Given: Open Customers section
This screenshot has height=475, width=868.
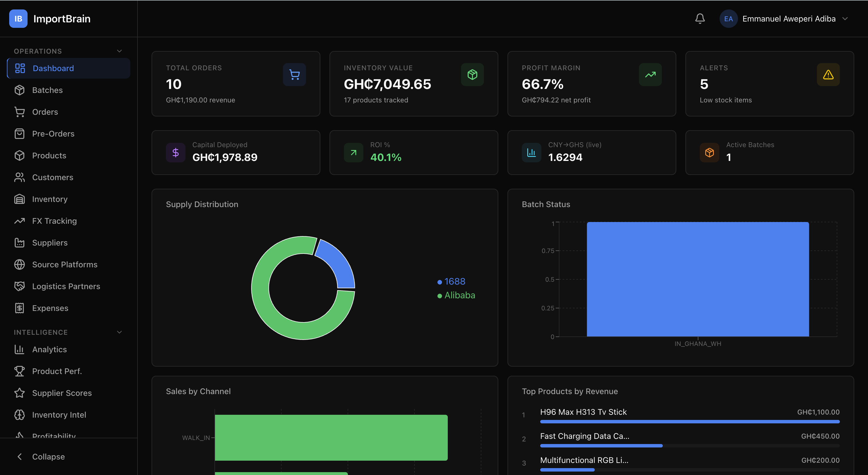Looking at the screenshot, I should pos(68,177).
